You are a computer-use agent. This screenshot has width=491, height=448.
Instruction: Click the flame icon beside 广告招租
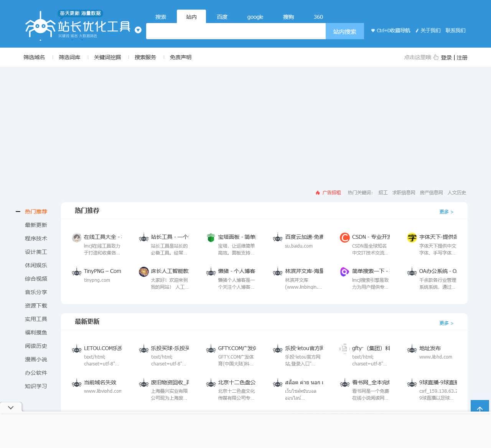[318, 193]
